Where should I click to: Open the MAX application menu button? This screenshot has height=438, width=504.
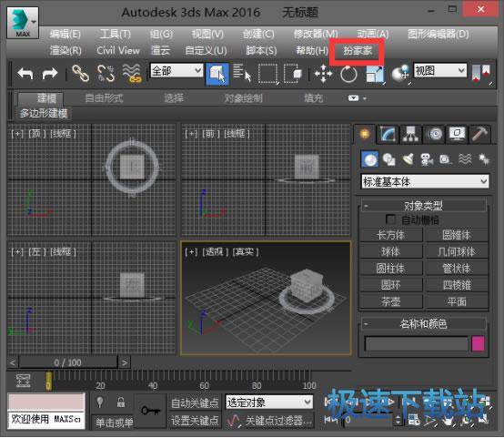coord(23,23)
